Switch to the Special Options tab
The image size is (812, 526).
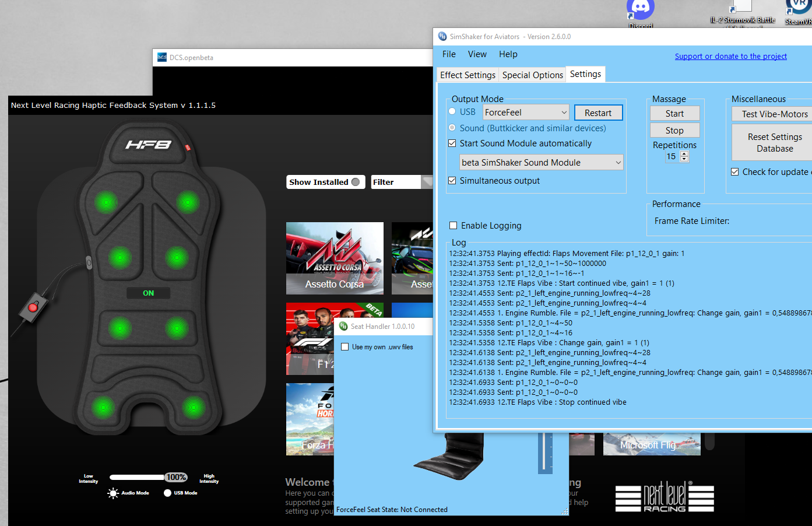point(532,75)
